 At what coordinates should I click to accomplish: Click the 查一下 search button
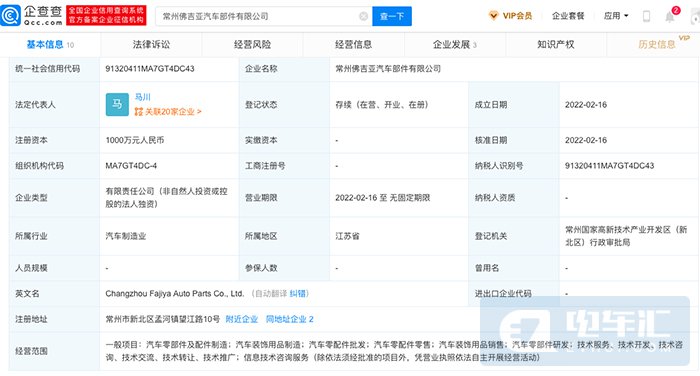[x=392, y=16]
